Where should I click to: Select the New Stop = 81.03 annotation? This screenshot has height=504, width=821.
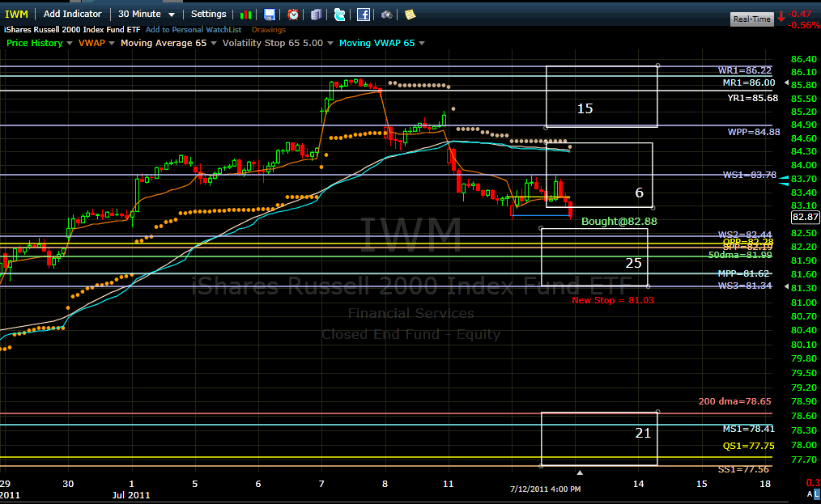(x=613, y=300)
